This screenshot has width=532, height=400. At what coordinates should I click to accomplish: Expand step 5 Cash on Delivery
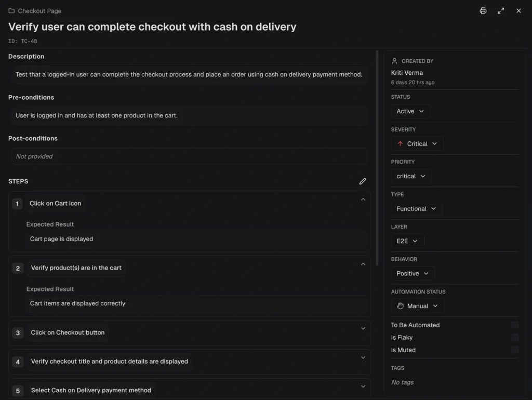coord(363,386)
